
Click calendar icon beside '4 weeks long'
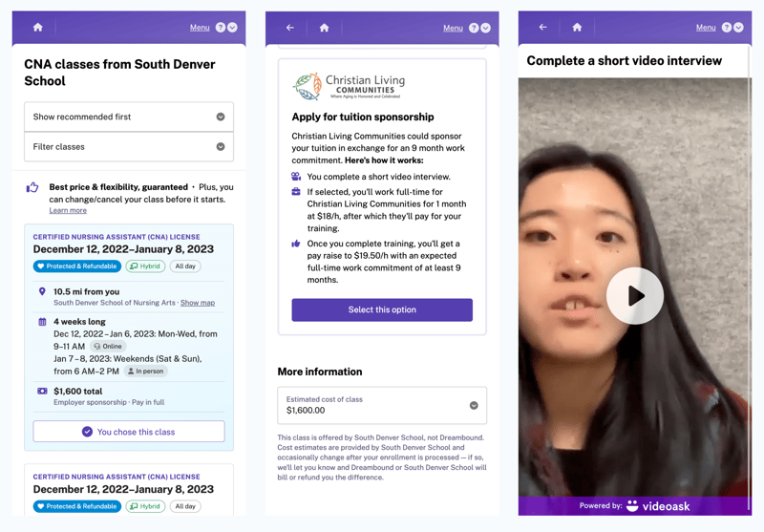tap(42, 322)
